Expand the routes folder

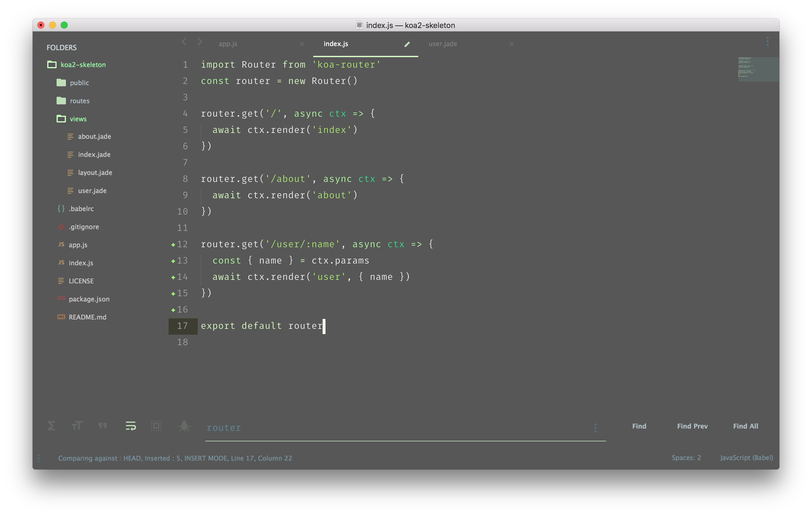coord(80,101)
